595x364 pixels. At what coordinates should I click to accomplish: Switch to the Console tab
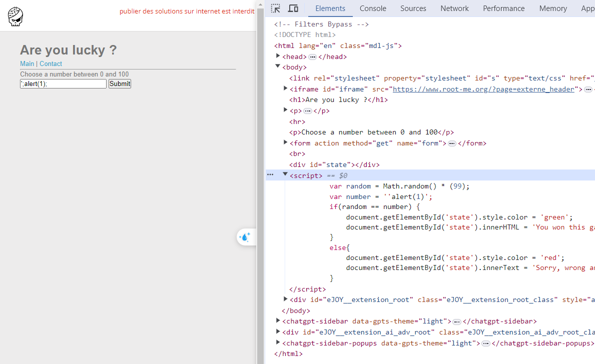click(373, 8)
